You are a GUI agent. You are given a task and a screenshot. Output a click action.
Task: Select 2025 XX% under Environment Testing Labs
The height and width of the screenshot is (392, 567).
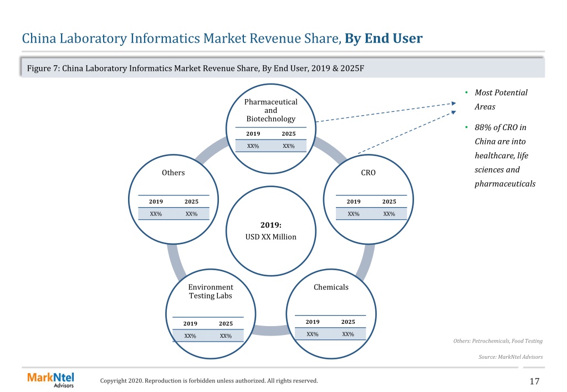click(226, 336)
